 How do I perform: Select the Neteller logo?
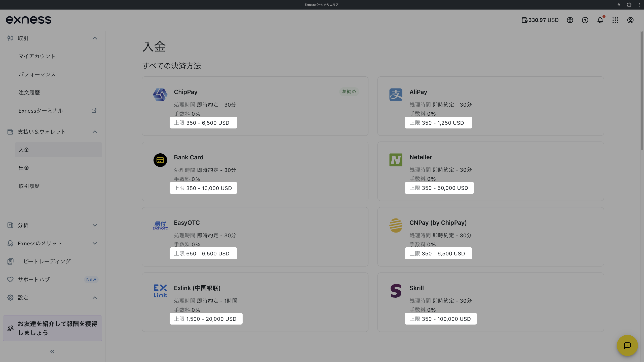pos(396,160)
